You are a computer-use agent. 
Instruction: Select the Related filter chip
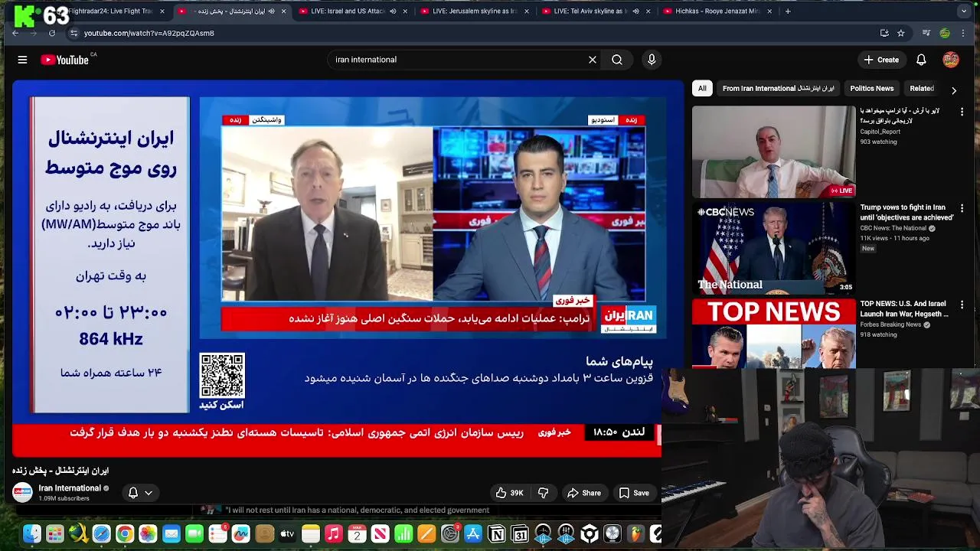(x=922, y=89)
